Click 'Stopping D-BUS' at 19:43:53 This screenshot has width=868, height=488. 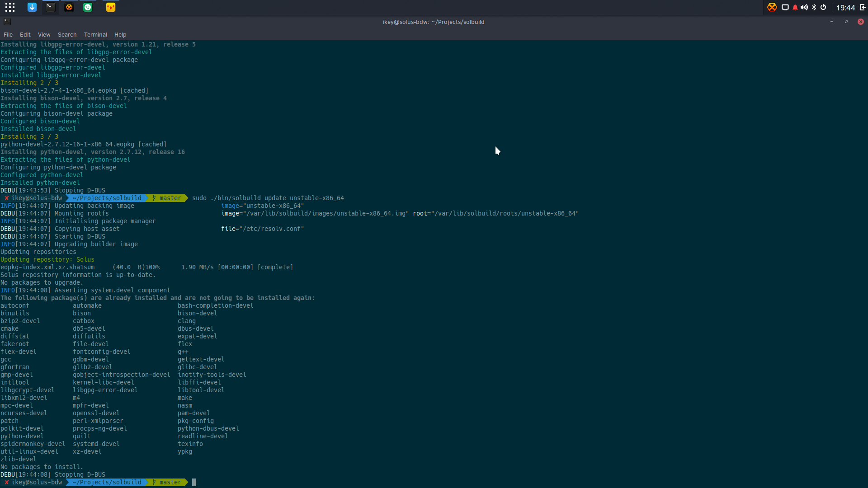[x=80, y=190]
